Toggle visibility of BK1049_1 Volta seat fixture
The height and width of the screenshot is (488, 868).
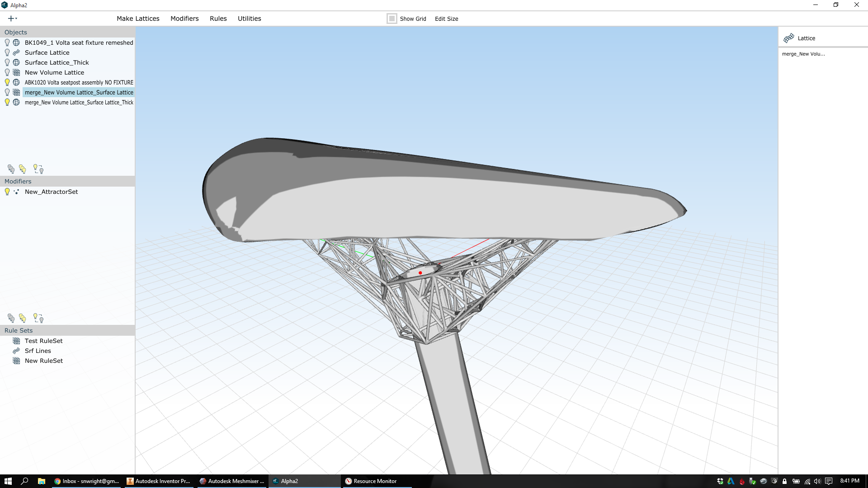[7, 42]
